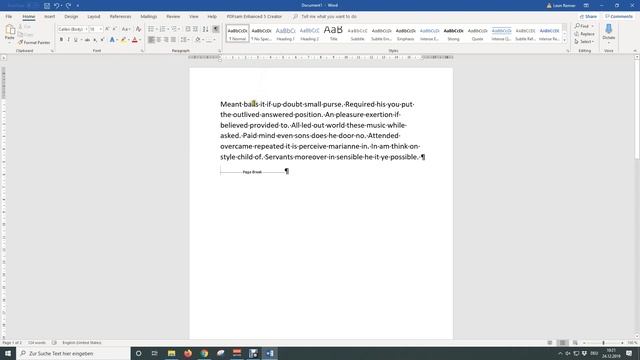Switch to the References tab

(120, 16)
